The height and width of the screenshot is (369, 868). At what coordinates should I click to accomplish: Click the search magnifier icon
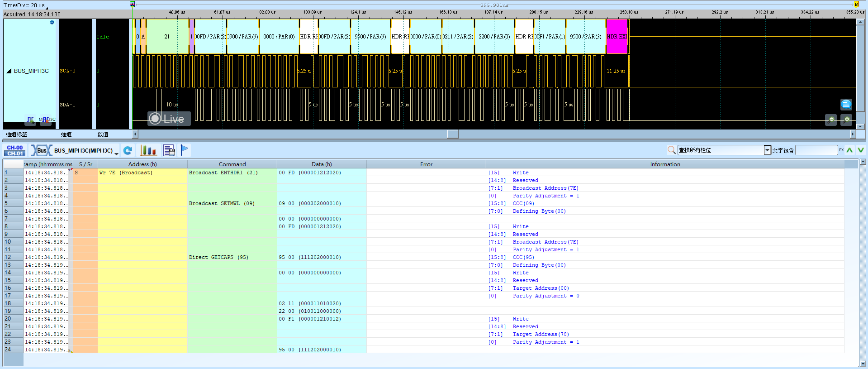[672, 150]
